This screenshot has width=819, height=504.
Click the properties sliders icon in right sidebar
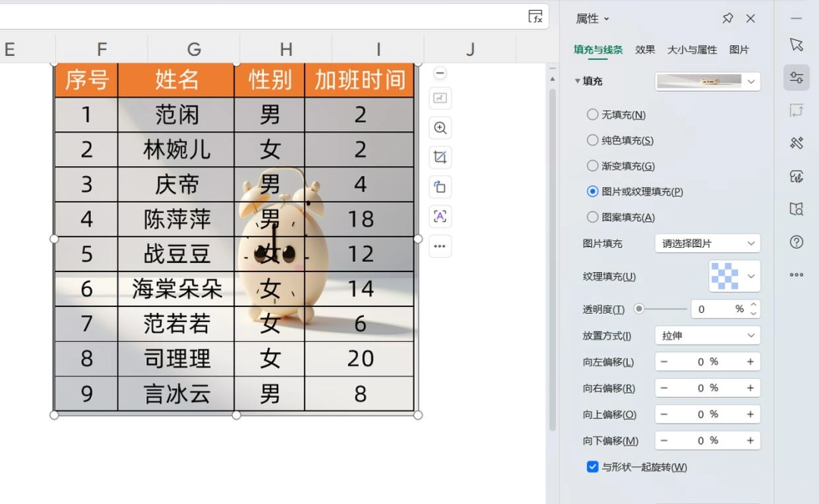click(796, 78)
